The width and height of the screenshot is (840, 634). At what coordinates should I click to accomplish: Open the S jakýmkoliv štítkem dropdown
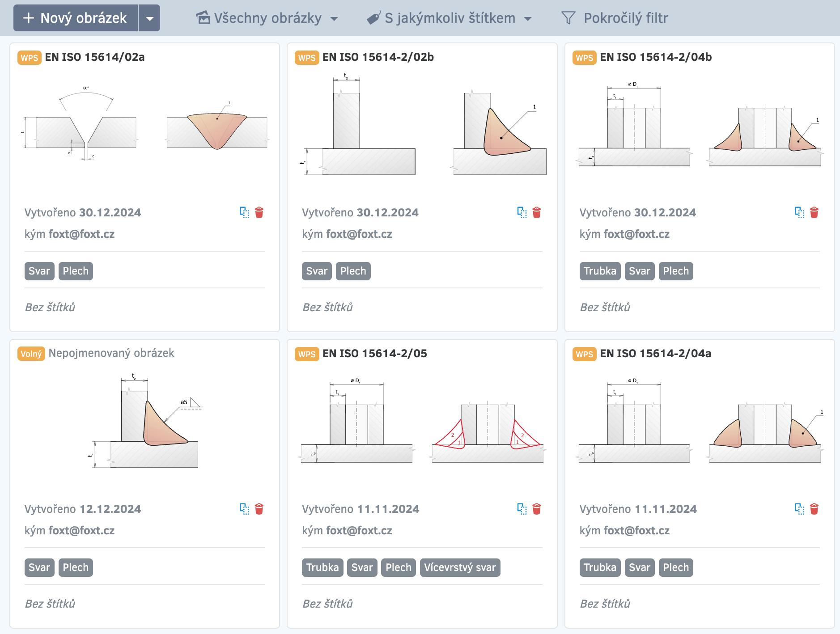pyautogui.click(x=449, y=18)
